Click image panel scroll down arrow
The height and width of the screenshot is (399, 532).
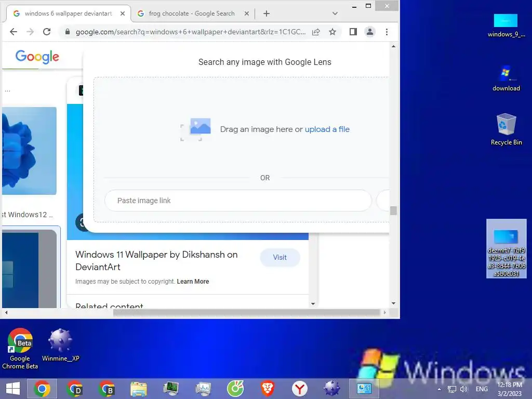(313, 303)
